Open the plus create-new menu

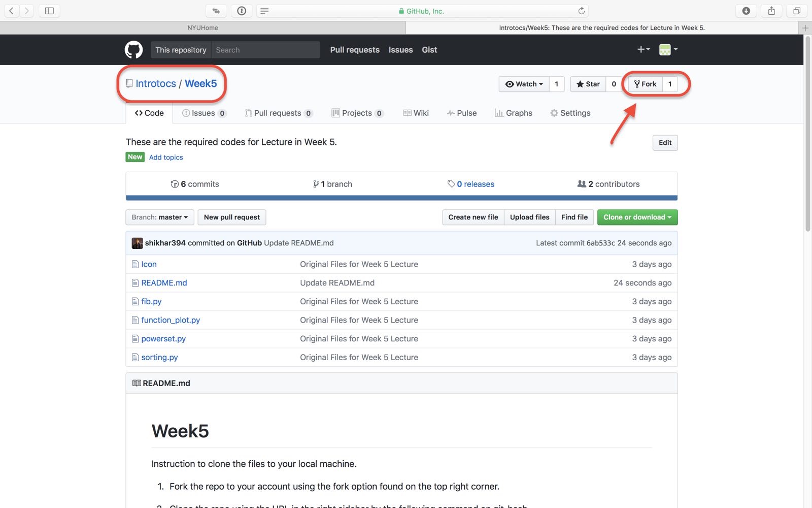[644, 49]
